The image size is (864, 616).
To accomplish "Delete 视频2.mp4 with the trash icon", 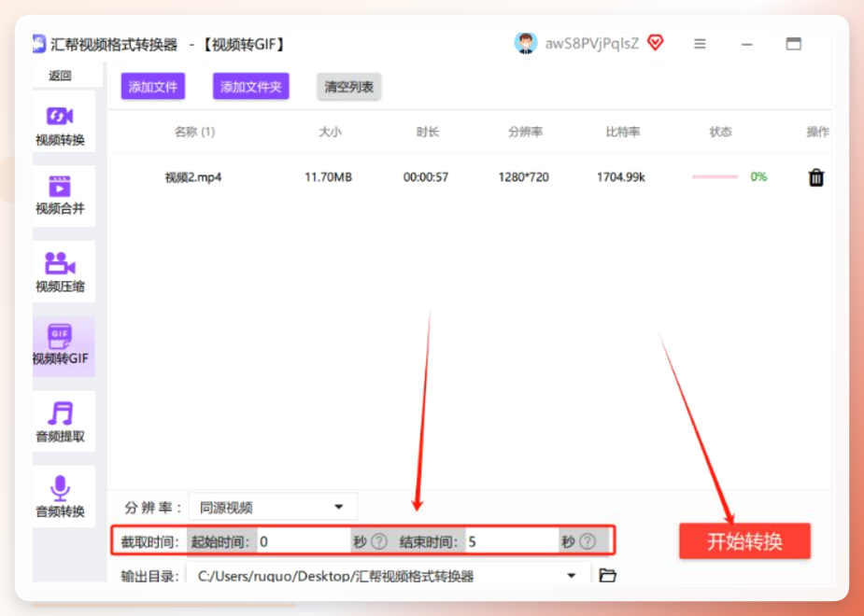I will click(816, 177).
